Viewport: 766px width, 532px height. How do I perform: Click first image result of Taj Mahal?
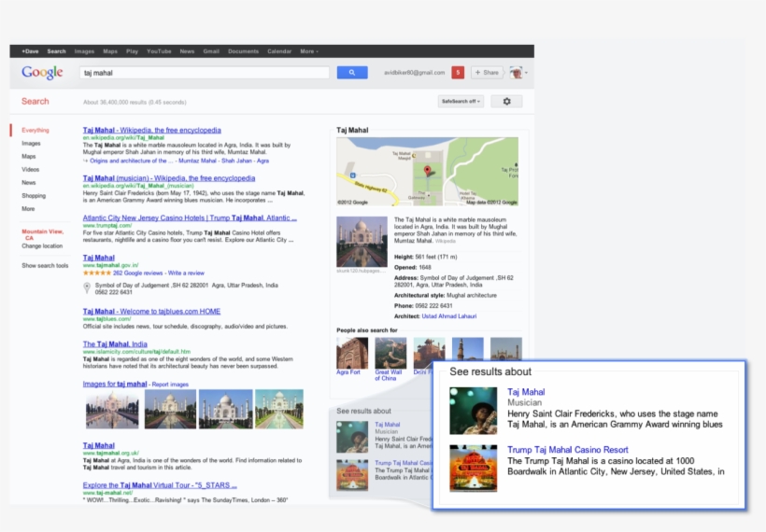point(112,409)
